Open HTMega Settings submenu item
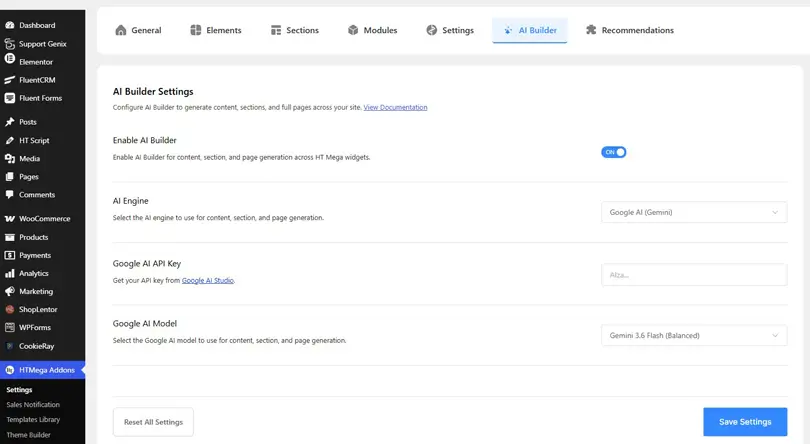Image resolution: width=810 pixels, height=444 pixels. coord(19,390)
